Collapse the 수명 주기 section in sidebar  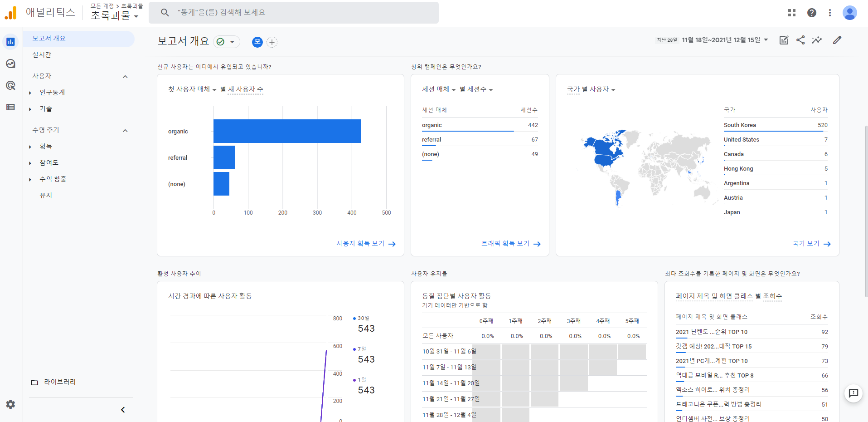[x=125, y=131]
